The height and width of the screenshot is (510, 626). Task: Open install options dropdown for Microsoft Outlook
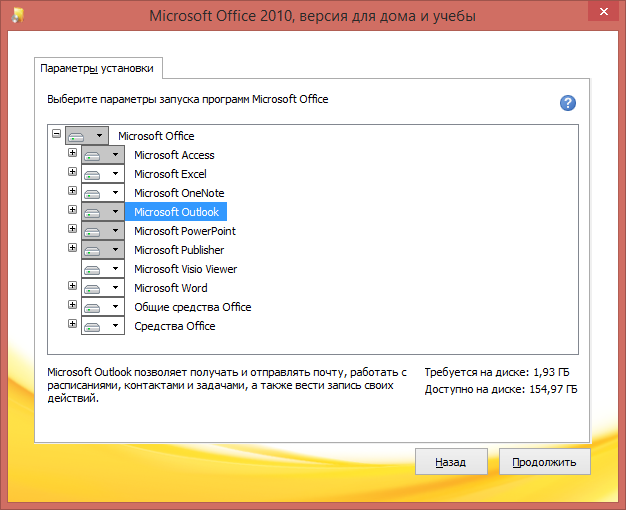click(103, 212)
